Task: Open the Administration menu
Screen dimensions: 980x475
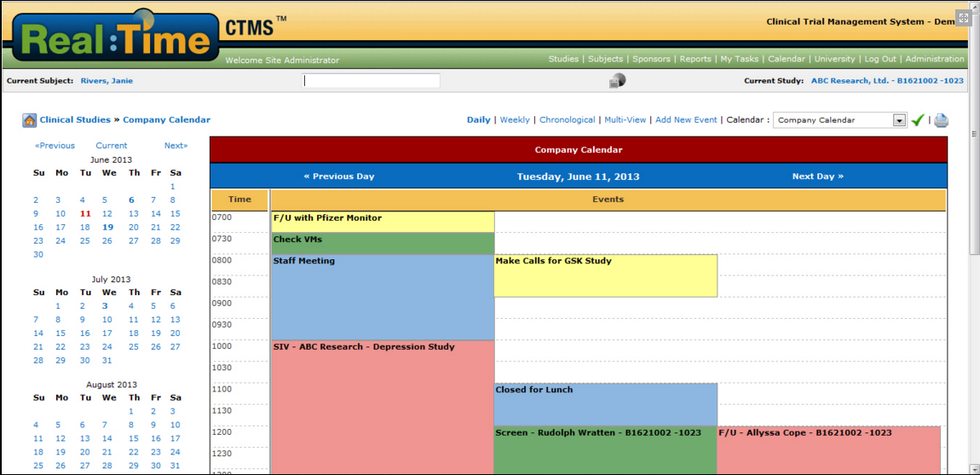Action: tap(934, 59)
